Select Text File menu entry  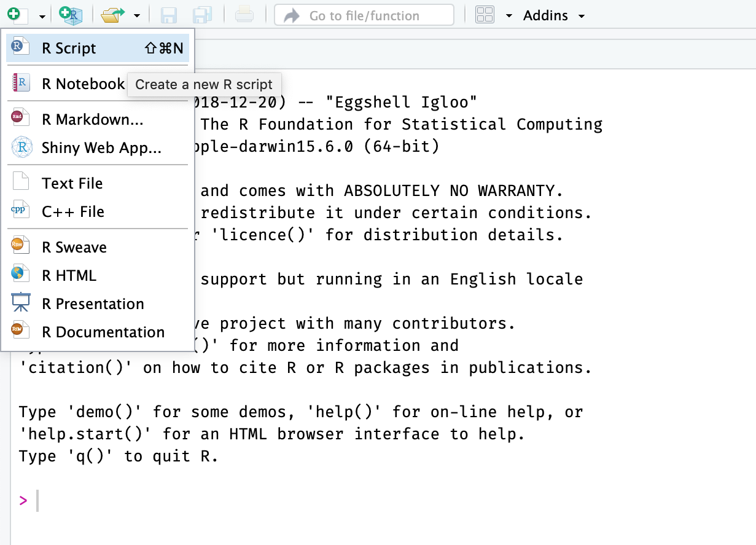pos(98,183)
